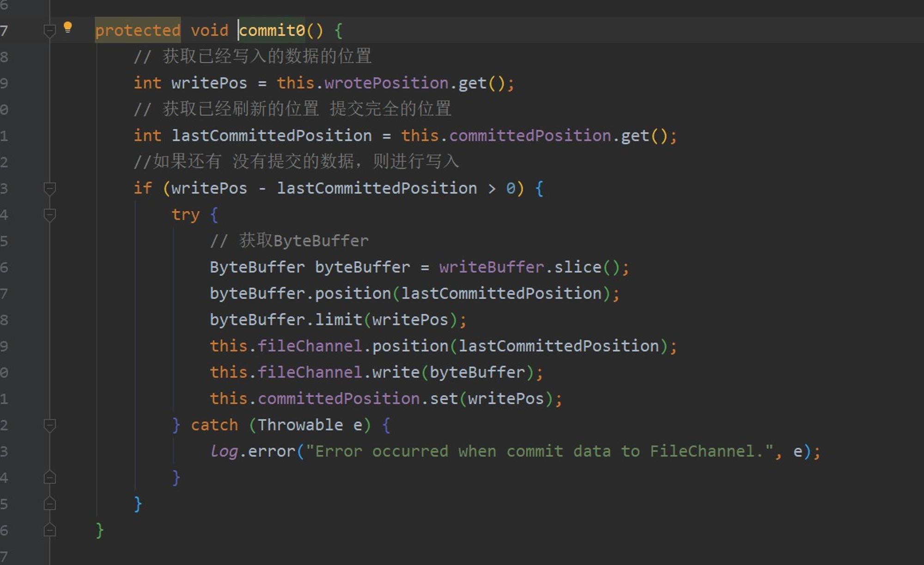The image size is (924, 565).
Task: Click the opening brace after commit0()
Action: coord(338,30)
